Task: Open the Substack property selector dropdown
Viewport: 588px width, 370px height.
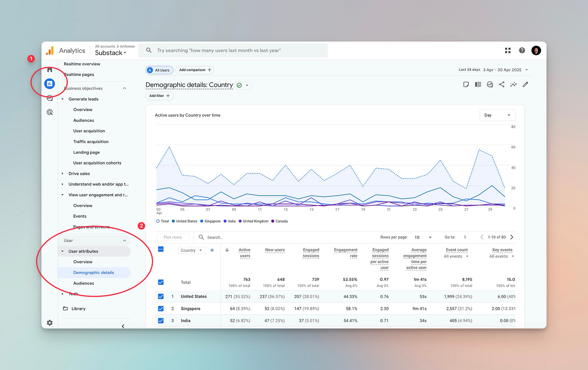Action: pyautogui.click(x=111, y=53)
